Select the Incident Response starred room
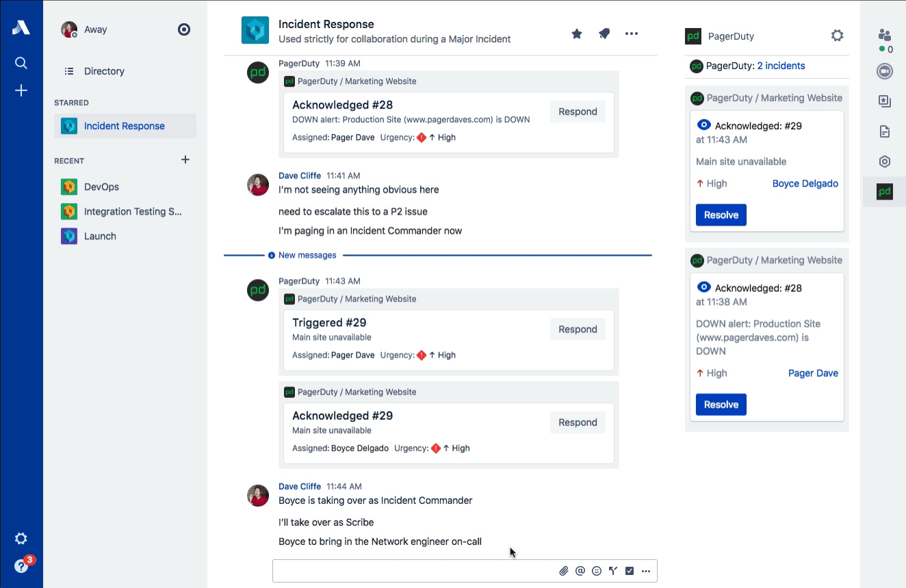Screen dimensions: 906x588 click(x=125, y=126)
